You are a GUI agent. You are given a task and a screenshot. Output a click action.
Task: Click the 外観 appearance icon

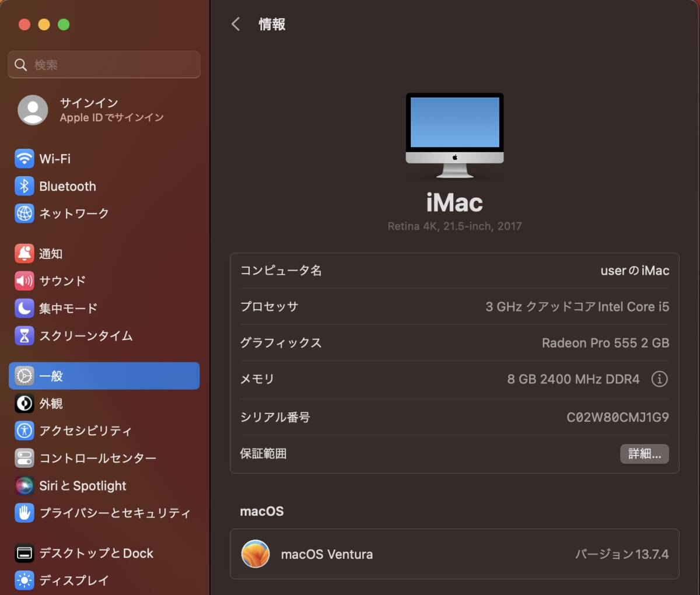pyautogui.click(x=24, y=403)
